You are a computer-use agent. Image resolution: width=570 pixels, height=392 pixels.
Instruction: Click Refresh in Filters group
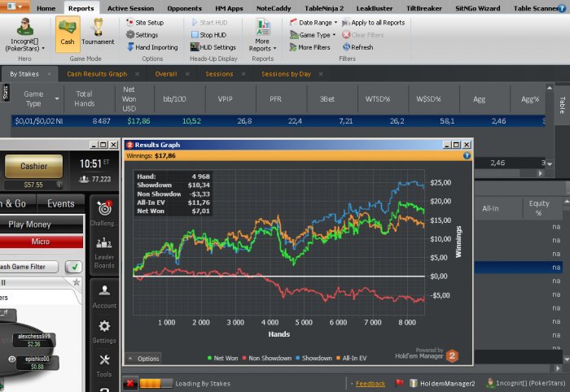coord(357,47)
